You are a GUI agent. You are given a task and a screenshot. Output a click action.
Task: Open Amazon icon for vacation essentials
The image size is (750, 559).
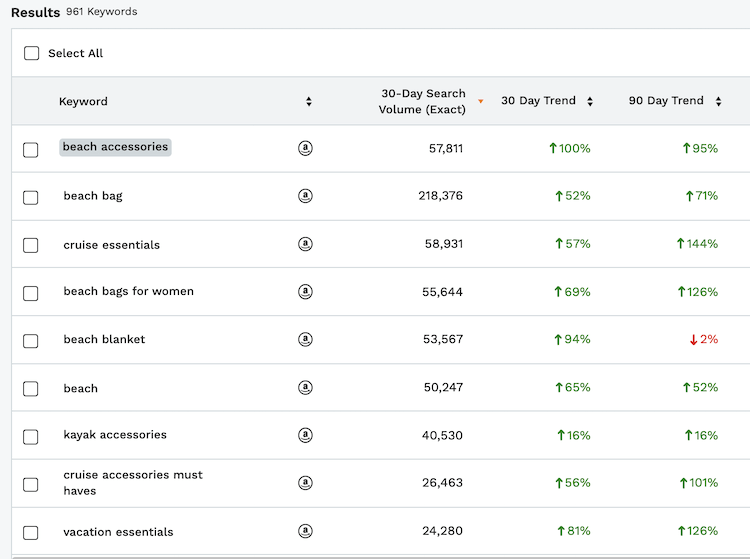(x=305, y=531)
